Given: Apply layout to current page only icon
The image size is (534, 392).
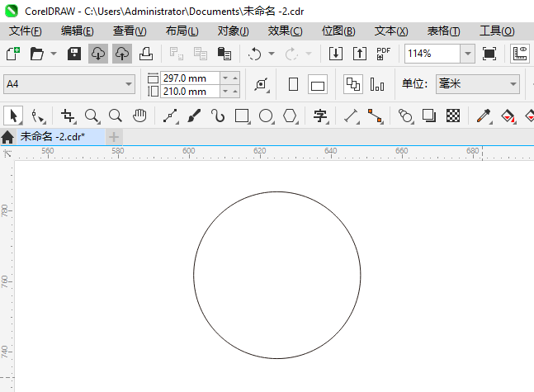Looking at the screenshot, I should click(x=377, y=84).
